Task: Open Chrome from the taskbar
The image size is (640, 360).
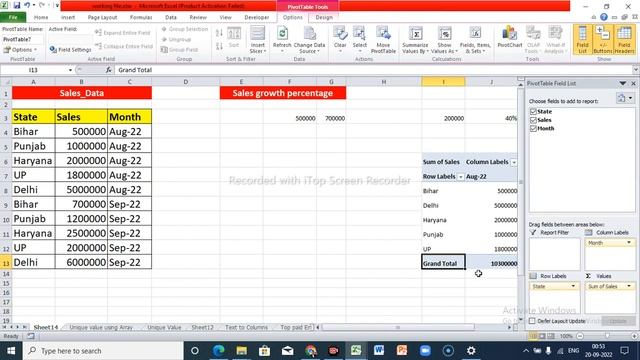Action: 311,351
